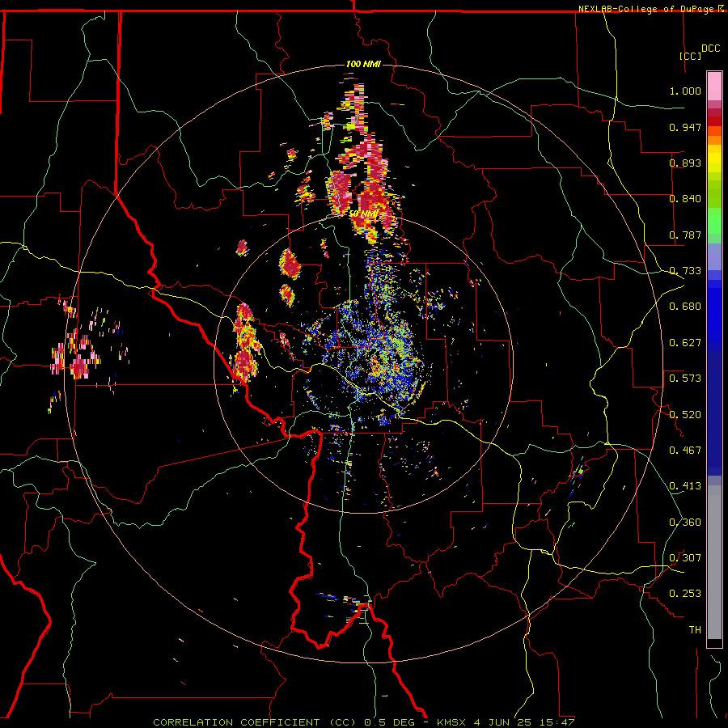Click the TH threshold label
Screen dimensions: 728x728
[x=695, y=630]
